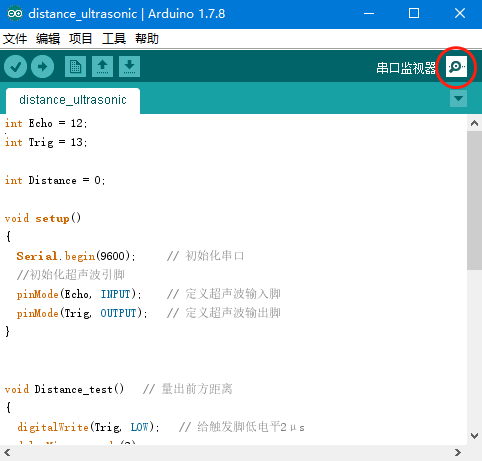Close the Arduino window
Image resolution: width=482 pixels, height=461 pixels.
[460, 14]
